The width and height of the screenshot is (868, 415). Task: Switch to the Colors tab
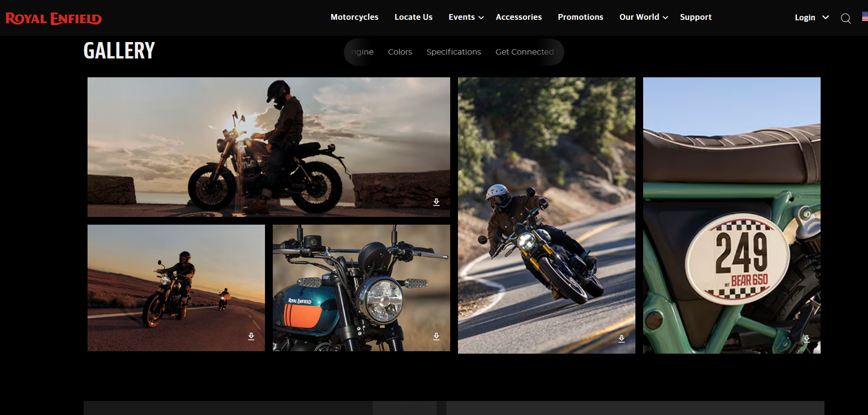400,52
